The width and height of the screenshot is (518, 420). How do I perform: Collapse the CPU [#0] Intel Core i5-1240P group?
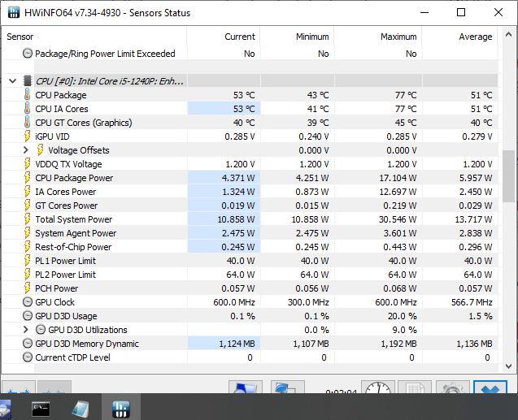point(12,81)
